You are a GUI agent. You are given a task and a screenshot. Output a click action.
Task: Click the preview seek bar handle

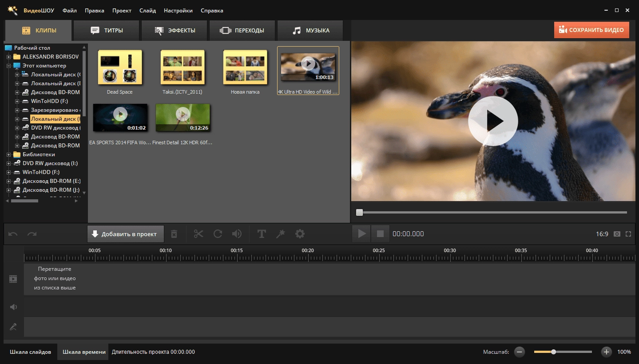pyautogui.click(x=360, y=213)
